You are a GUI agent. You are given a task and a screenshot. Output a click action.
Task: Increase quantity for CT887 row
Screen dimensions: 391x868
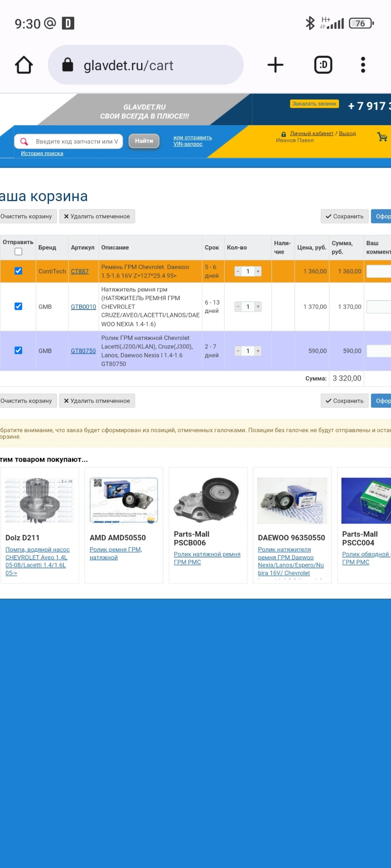click(258, 271)
